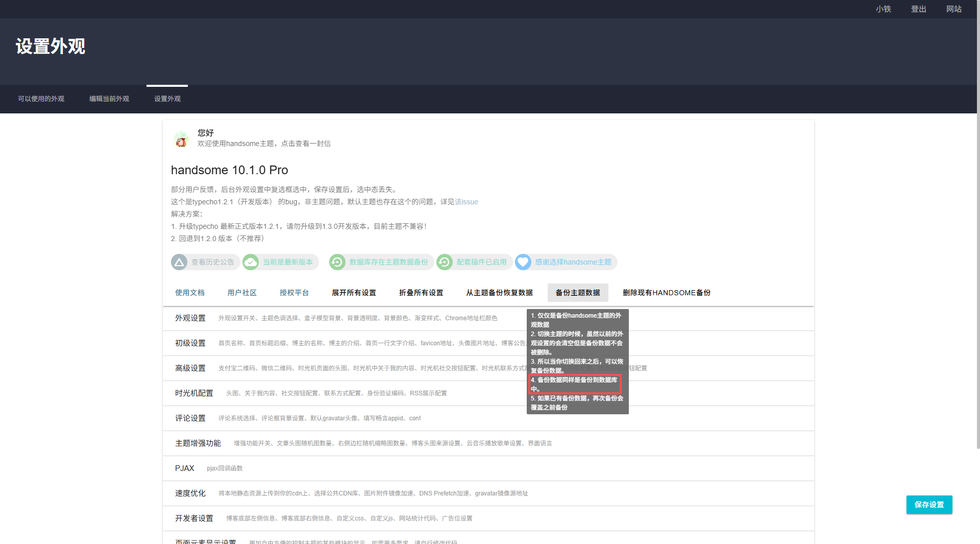Expand the 评论设置 section
The image size is (980, 544).
[488, 419]
